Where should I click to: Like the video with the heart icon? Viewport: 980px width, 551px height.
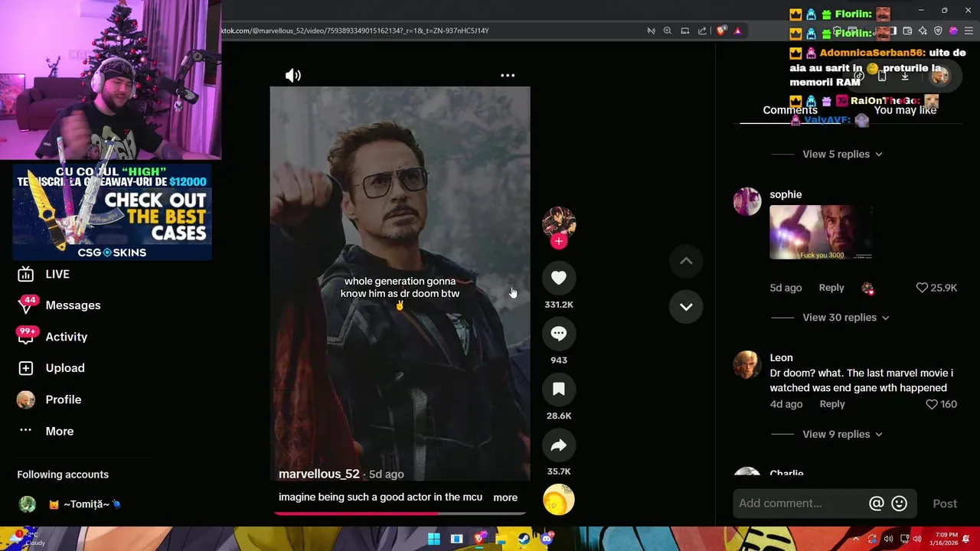click(559, 278)
